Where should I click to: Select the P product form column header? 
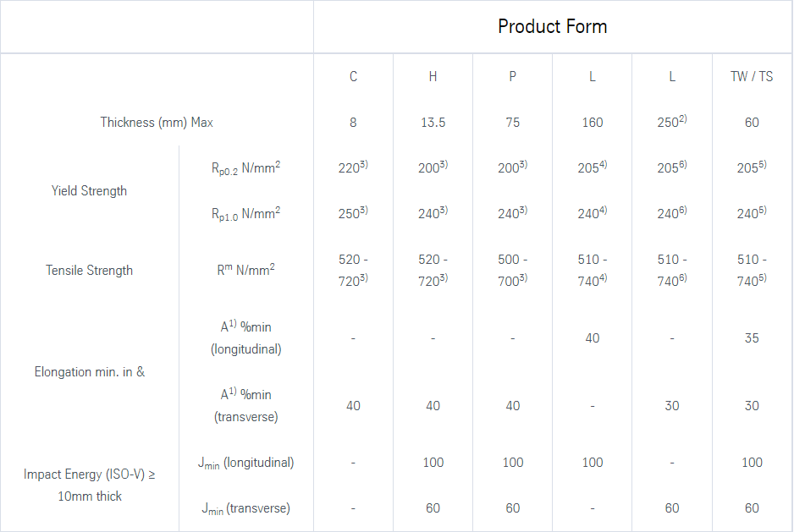512,76
